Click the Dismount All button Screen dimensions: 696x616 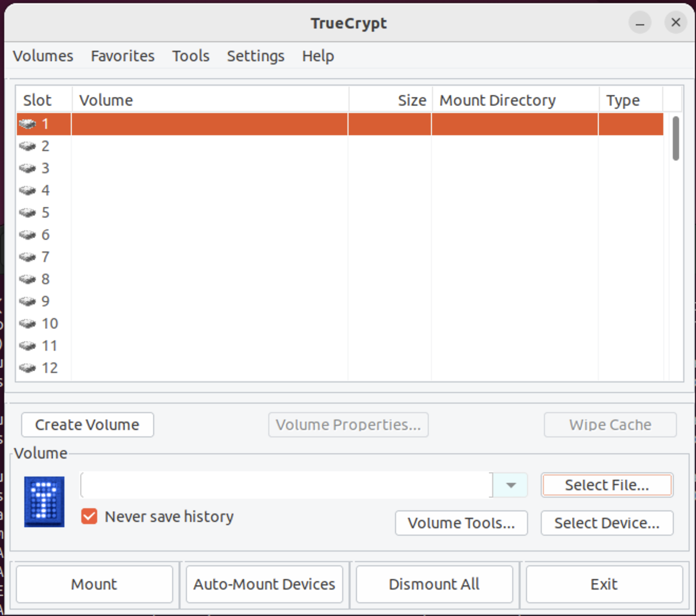point(435,584)
